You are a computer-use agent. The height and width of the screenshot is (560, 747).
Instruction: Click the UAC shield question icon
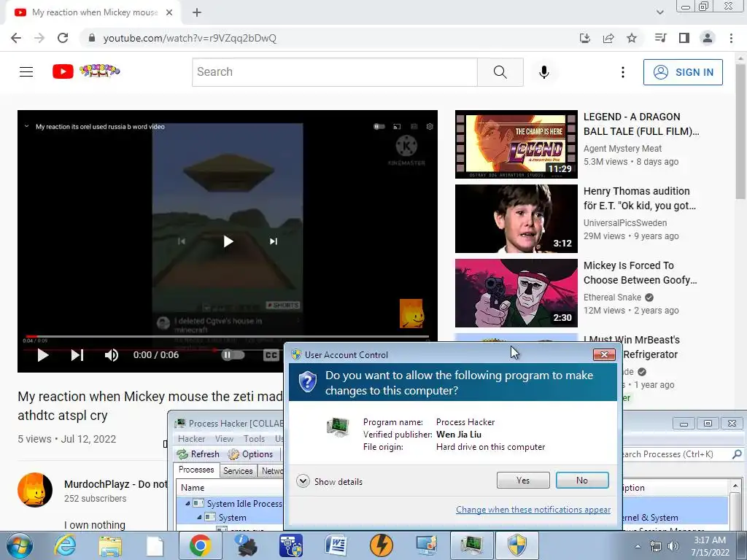(x=308, y=382)
